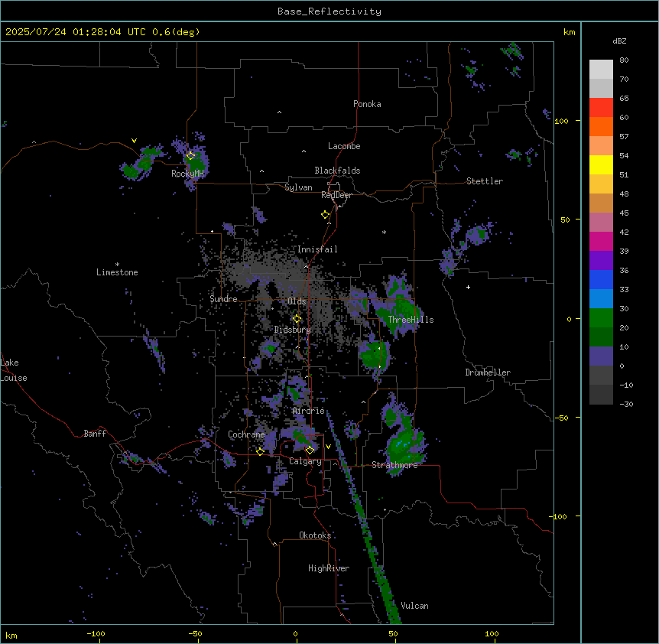The width and height of the screenshot is (659, 644).
Task: Click the 50 tick on bottom axis
Action: point(393,633)
